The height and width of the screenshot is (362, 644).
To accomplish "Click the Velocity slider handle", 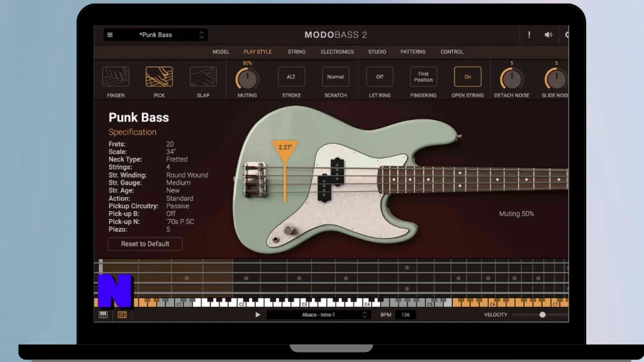I will coord(542,315).
